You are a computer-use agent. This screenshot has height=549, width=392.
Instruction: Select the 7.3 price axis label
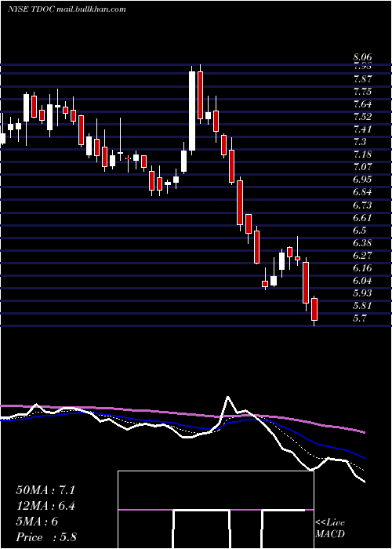[x=360, y=142]
